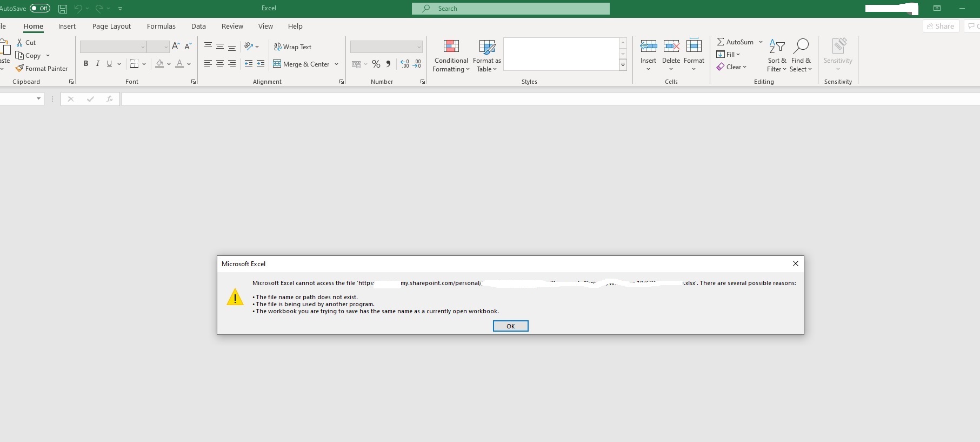Open the Help tab
Screen dimensions: 980x442
[x=295, y=26]
